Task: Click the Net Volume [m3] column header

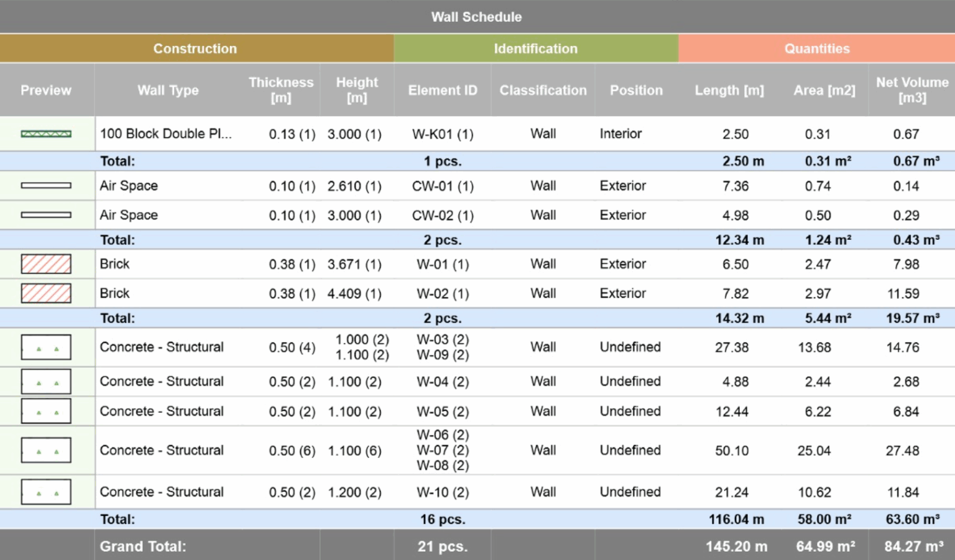Action: click(912, 90)
